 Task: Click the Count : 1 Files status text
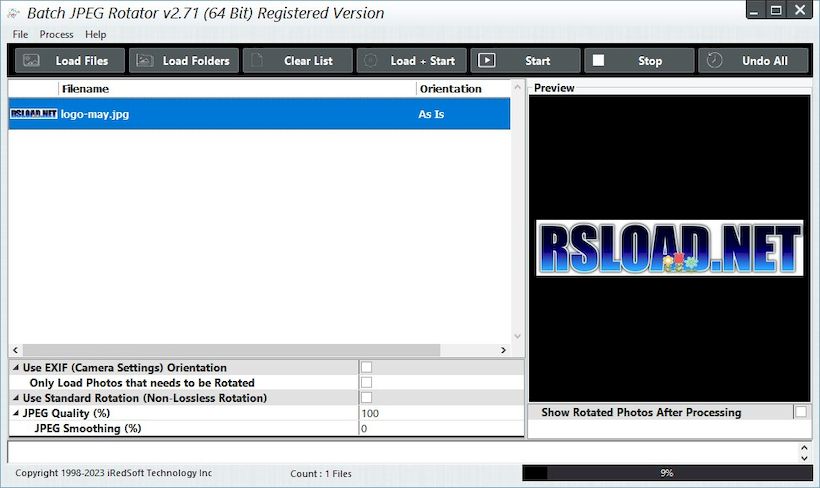[x=321, y=473]
